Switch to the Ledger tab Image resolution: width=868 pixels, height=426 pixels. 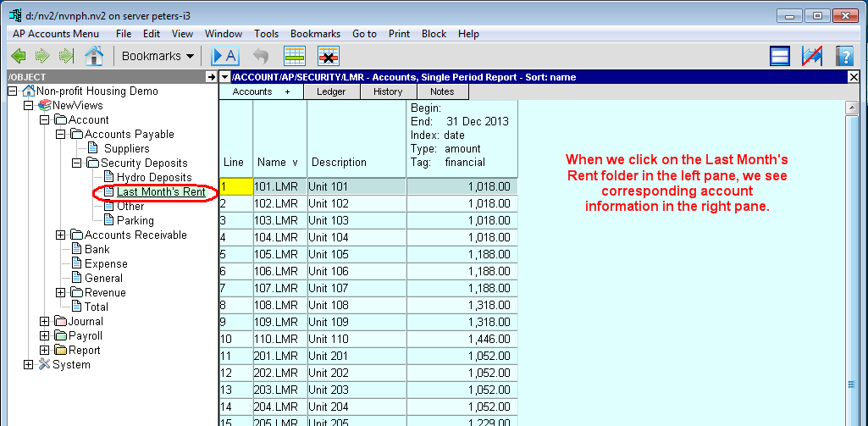click(x=330, y=91)
